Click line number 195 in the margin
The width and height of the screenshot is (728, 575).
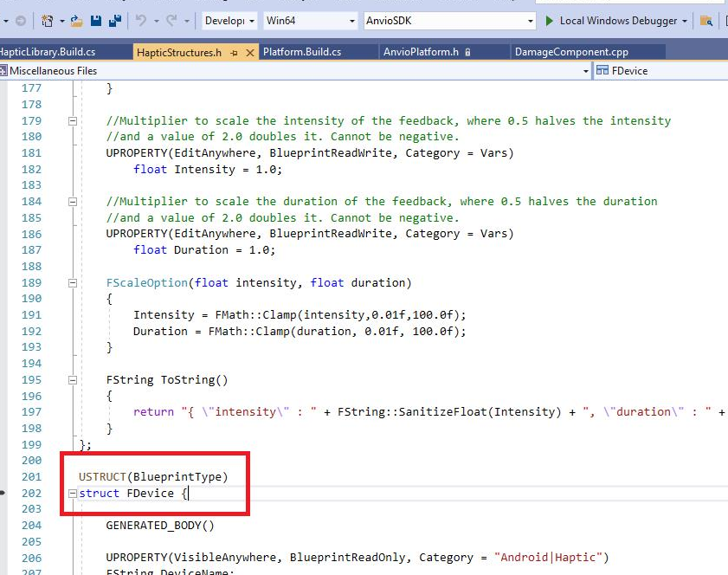coord(31,379)
